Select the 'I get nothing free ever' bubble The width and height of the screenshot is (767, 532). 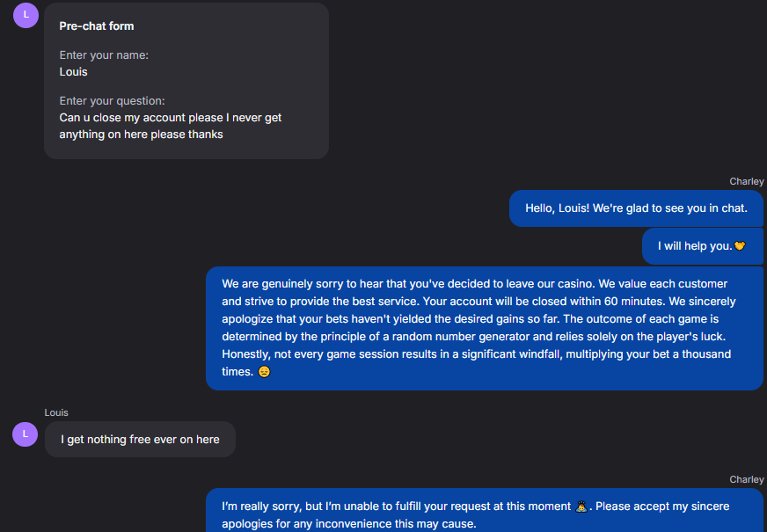coord(140,439)
